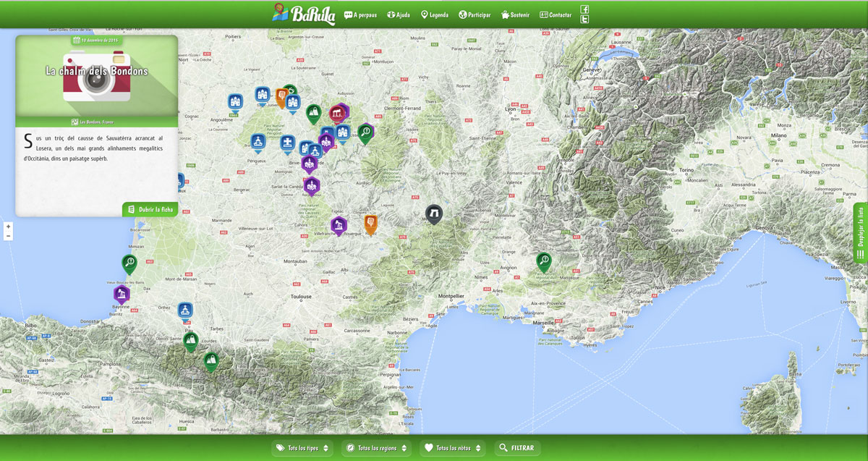Click the orange marker near Rodez
Viewport: 868px width, 461px height.
coord(370,224)
